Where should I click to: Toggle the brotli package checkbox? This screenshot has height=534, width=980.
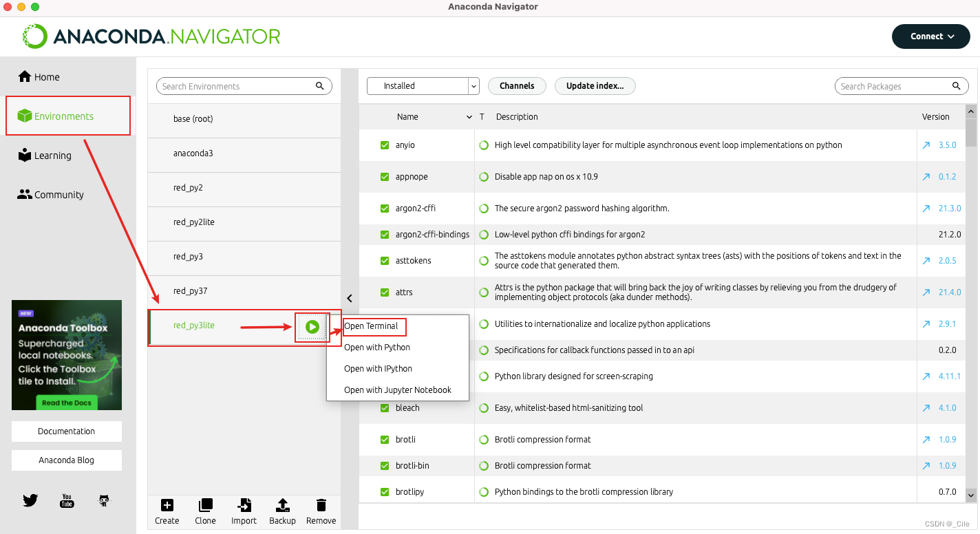point(385,440)
